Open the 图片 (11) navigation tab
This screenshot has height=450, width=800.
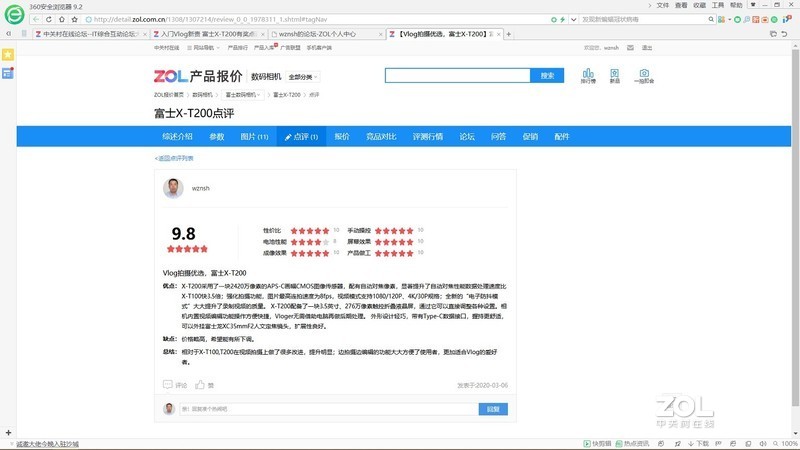(x=254, y=137)
